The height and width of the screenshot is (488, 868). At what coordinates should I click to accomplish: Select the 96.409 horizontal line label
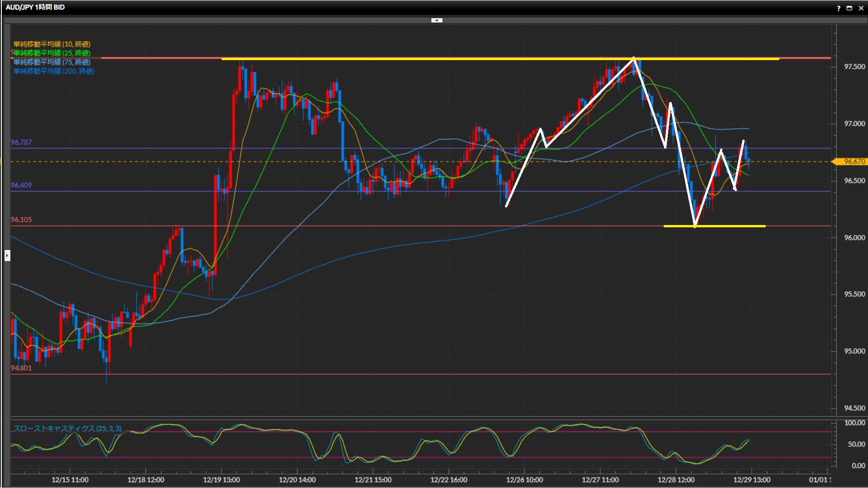(21, 185)
